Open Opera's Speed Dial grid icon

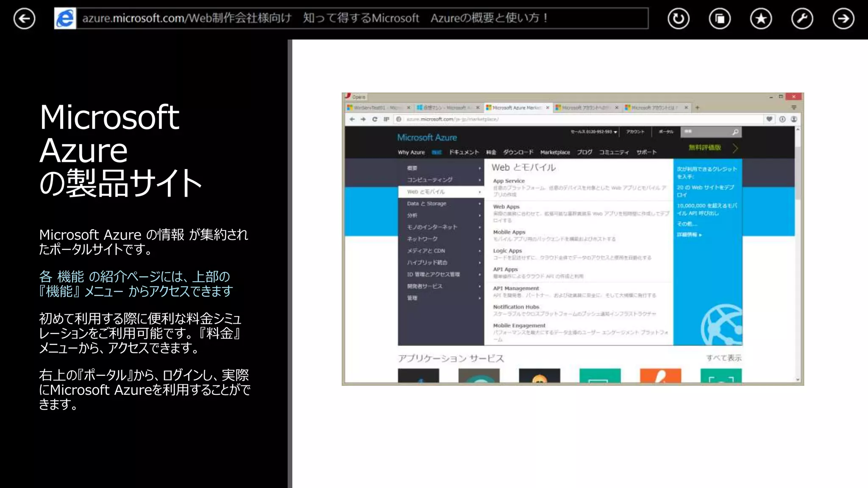386,119
